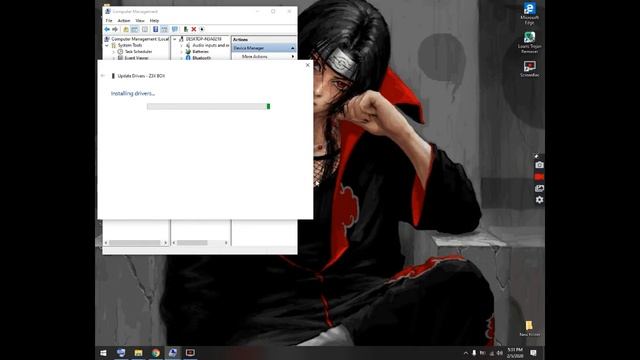
Task: Open the Action menu in Computer Management
Action: [124, 20]
